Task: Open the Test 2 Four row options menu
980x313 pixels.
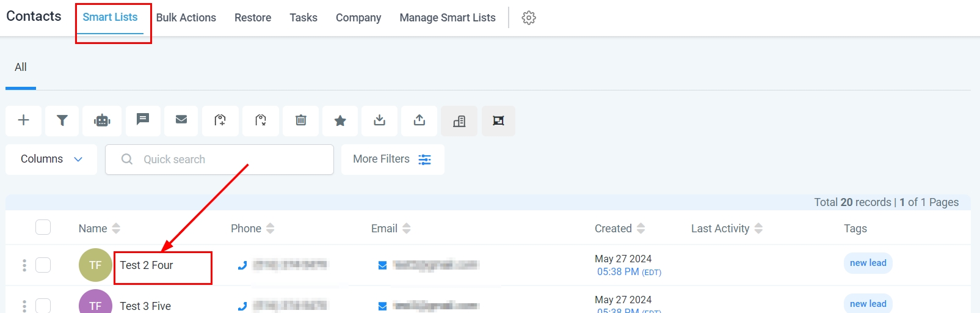Action: click(x=24, y=265)
